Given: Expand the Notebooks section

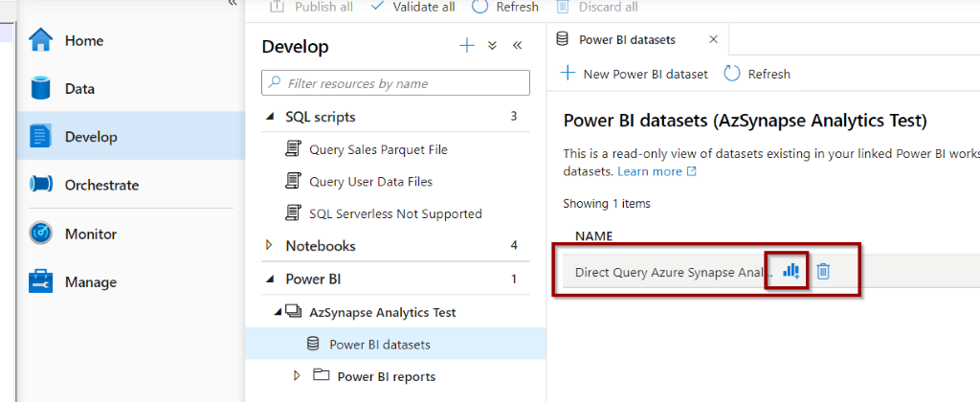Looking at the screenshot, I should click(x=270, y=245).
